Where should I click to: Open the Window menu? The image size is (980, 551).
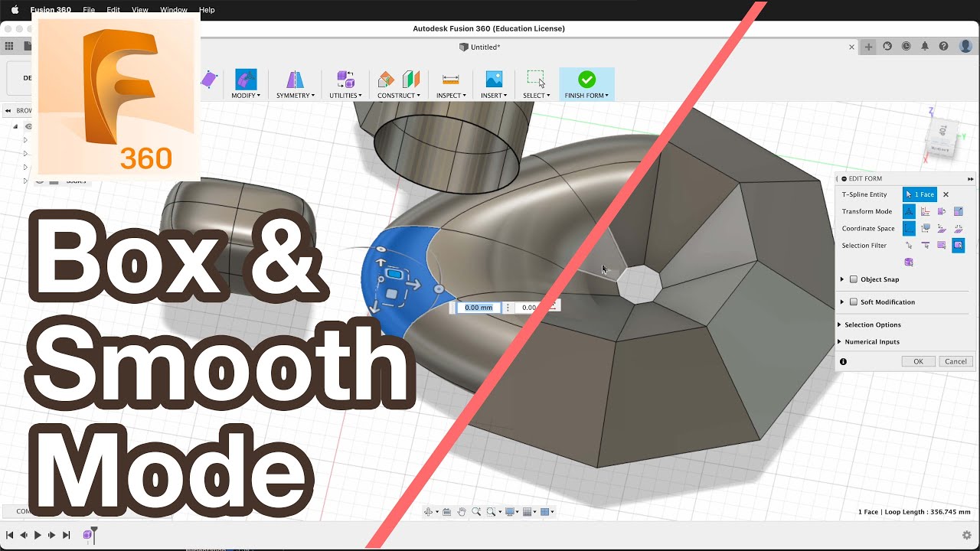click(174, 10)
